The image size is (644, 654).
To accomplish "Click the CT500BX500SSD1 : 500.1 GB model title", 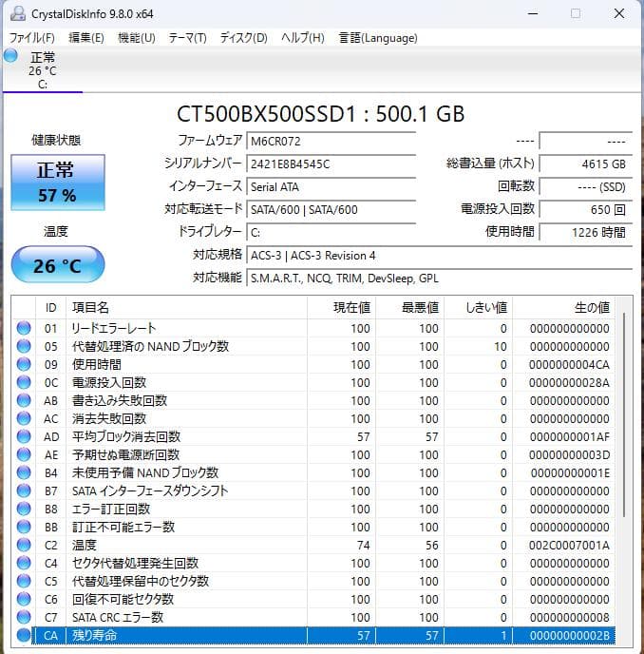I will [320, 114].
